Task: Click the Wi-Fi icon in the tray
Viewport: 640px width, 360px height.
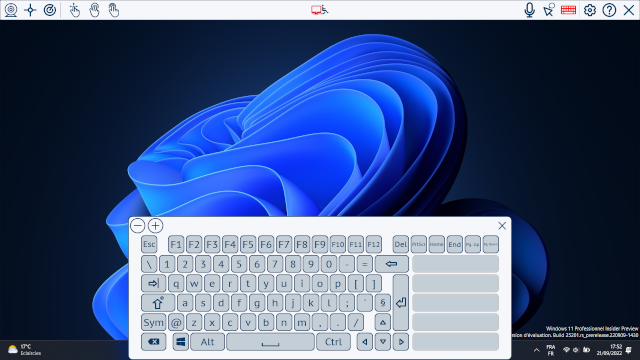Action: pos(566,350)
